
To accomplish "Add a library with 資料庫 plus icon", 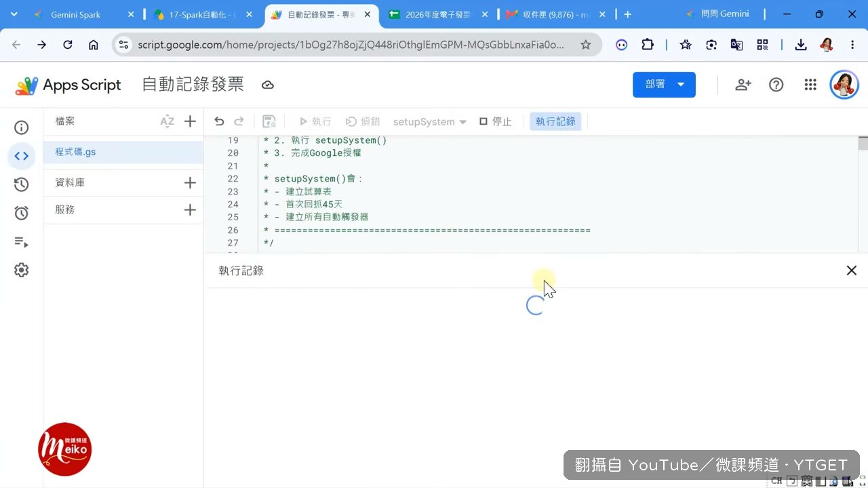I will click(190, 182).
